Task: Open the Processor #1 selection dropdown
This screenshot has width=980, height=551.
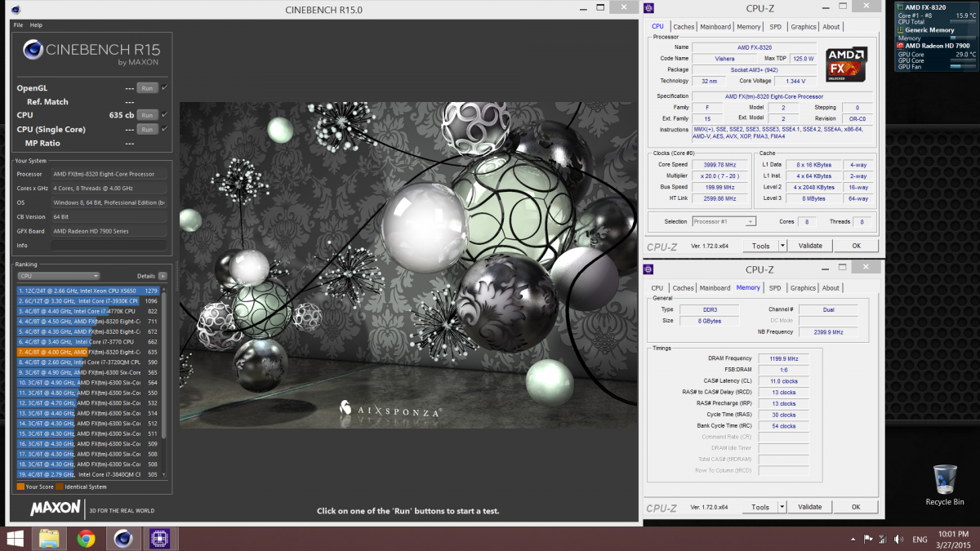Action: [724, 221]
